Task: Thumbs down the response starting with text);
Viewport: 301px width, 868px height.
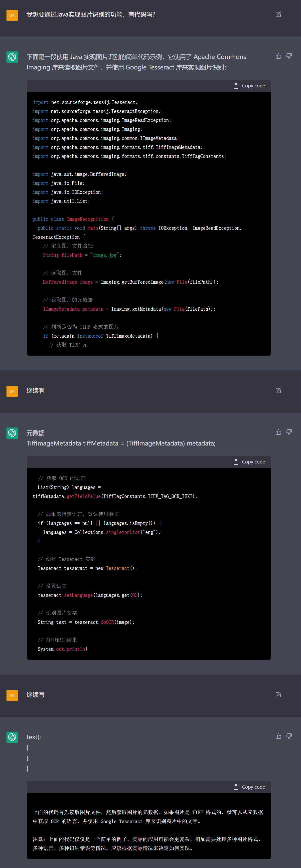Action: coord(289,736)
